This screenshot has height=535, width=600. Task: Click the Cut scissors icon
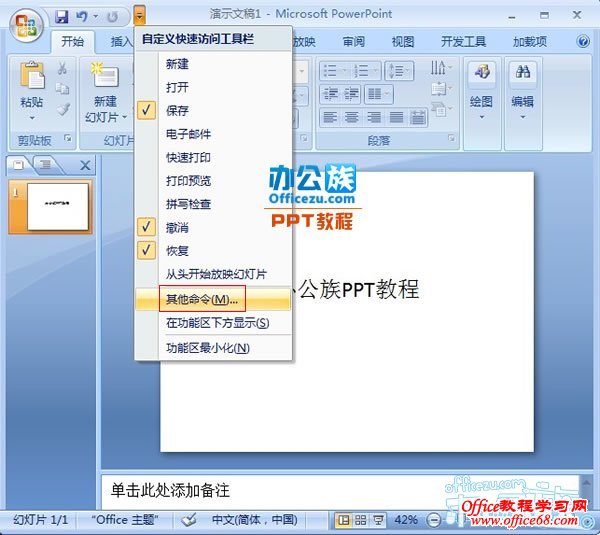pyautogui.click(x=62, y=69)
